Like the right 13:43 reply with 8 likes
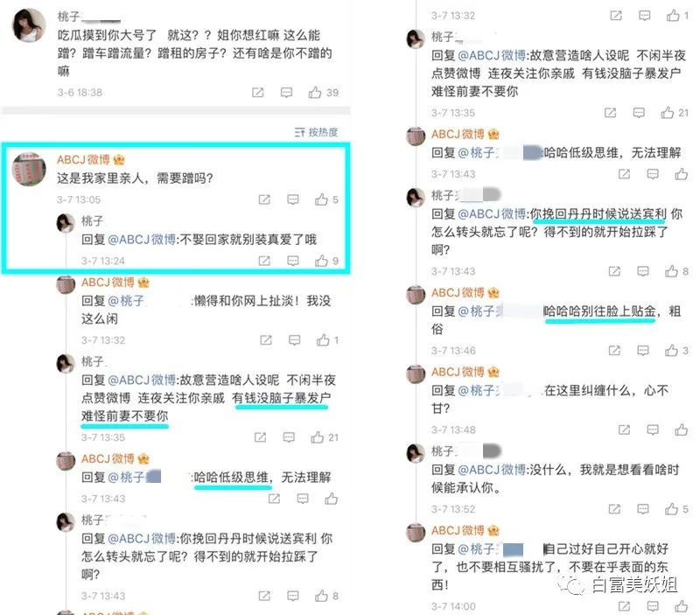Image resolution: width=700 pixels, height=615 pixels. tap(671, 271)
